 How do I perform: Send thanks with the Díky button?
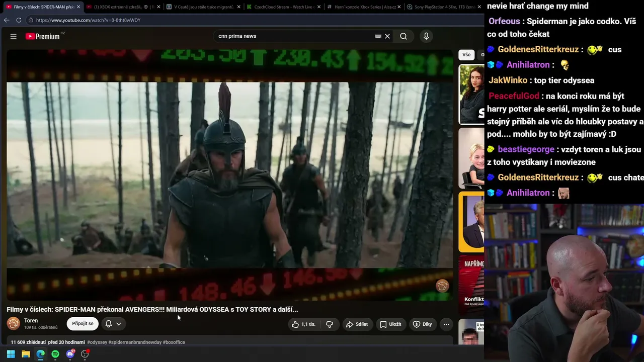pyautogui.click(x=422, y=324)
